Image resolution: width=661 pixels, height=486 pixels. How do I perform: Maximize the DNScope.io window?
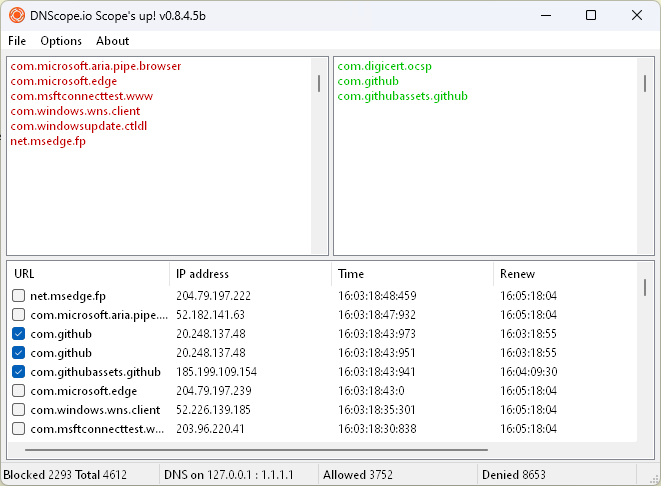(591, 16)
